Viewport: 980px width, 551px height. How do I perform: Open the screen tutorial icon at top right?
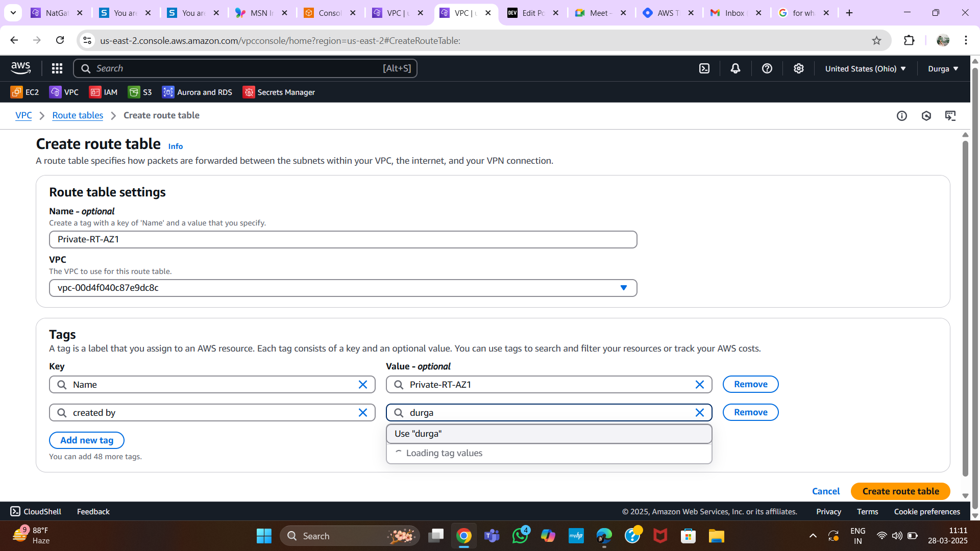950,116
